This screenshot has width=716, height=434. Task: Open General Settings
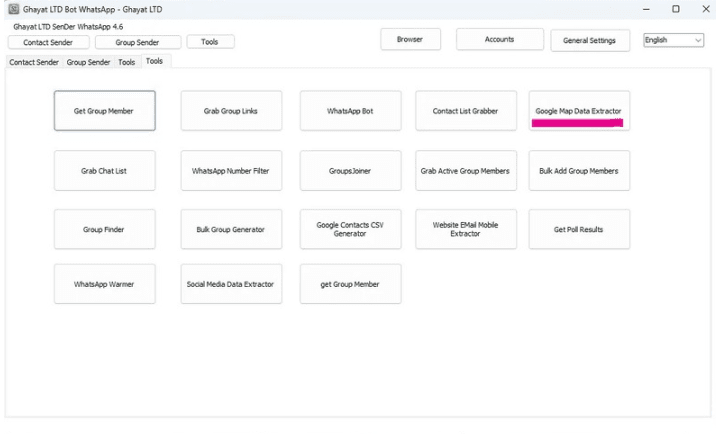click(589, 40)
